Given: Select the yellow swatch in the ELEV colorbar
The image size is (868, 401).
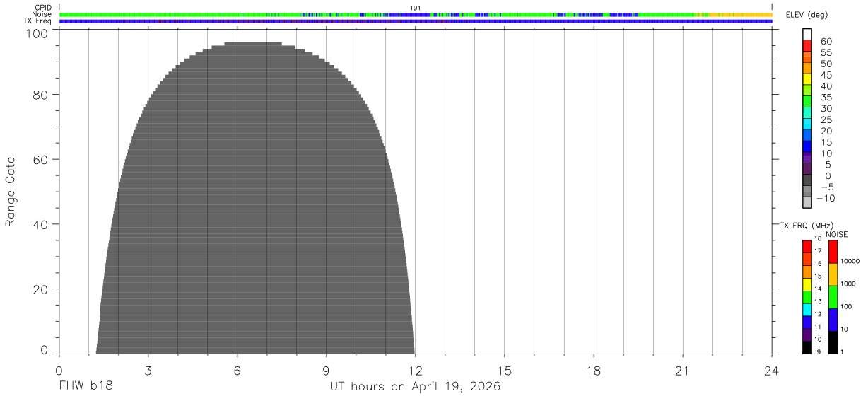Looking at the screenshot, I should point(807,79).
